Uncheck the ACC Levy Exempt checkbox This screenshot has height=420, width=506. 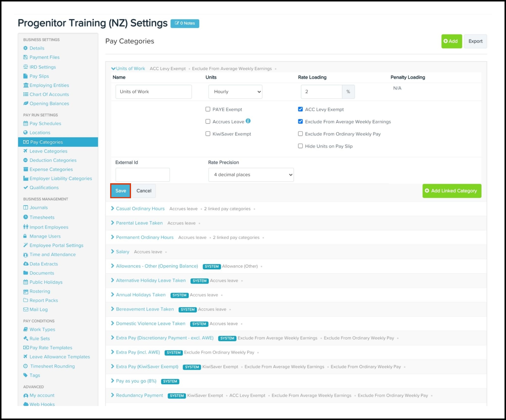pyautogui.click(x=300, y=109)
